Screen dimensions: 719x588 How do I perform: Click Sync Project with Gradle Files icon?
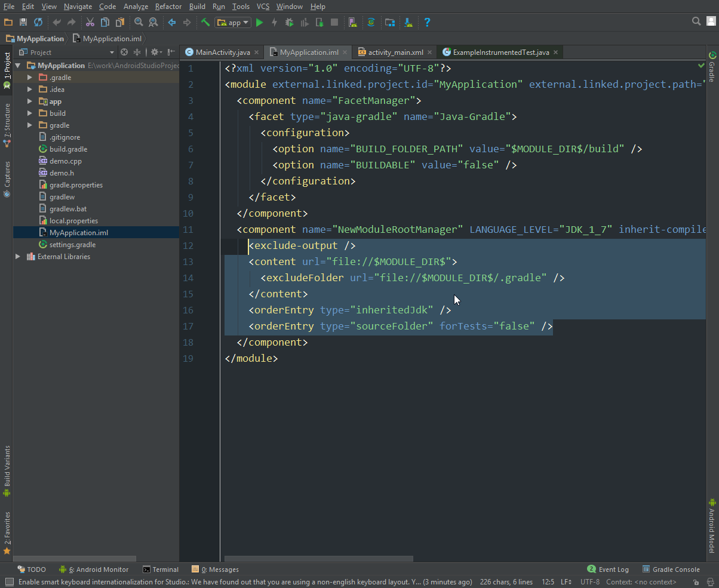[371, 23]
